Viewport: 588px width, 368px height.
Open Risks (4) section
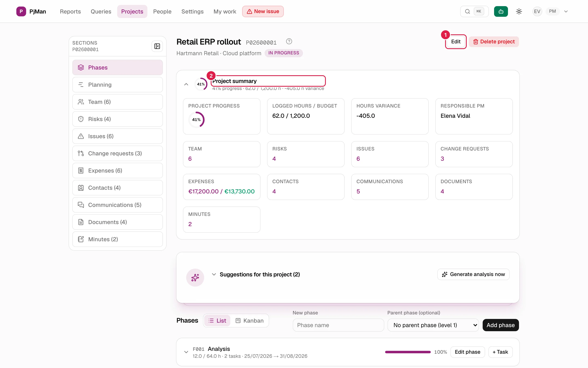click(x=118, y=119)
